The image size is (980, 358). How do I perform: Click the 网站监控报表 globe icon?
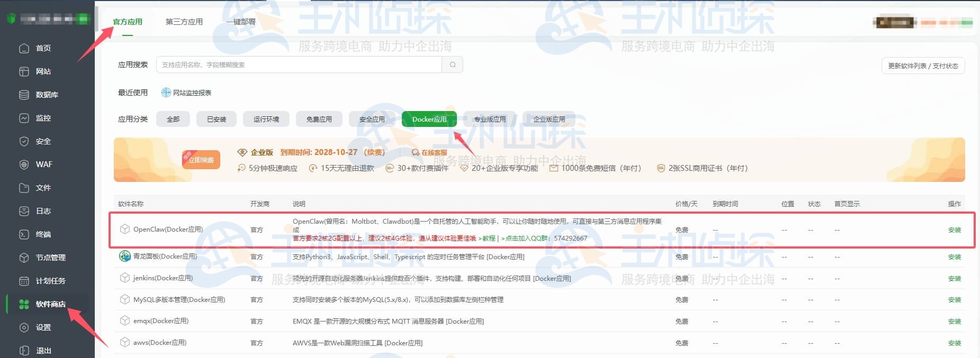point(166,93)
